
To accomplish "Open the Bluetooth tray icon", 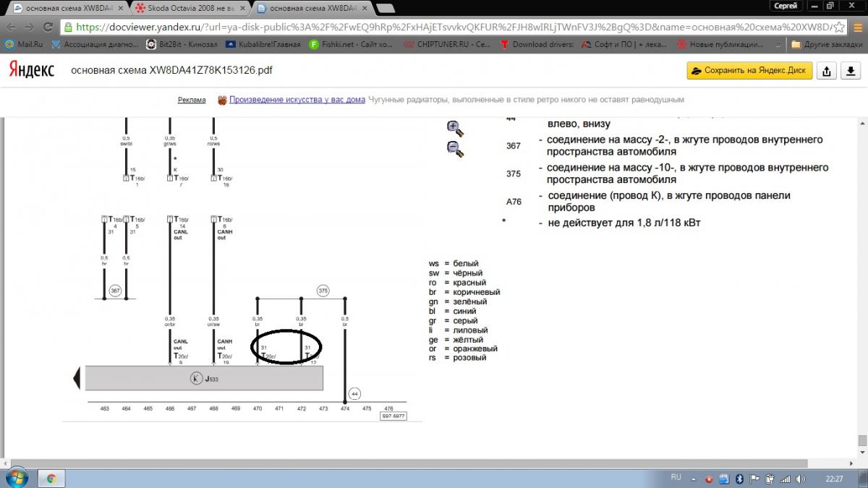I will click(739, 479).
